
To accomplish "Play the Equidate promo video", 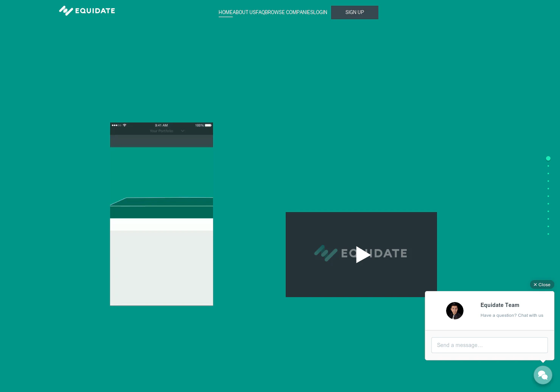I will tap(361, 254).
